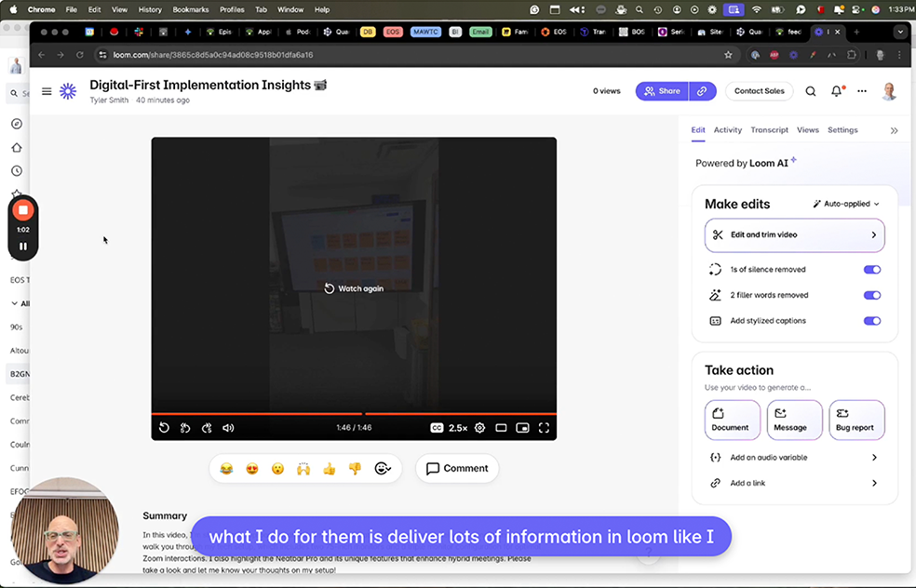Image resolution: width=916 pixels, height=588 pixels.
Task: Select the Edit tab
Action: [x=698, y=130]
